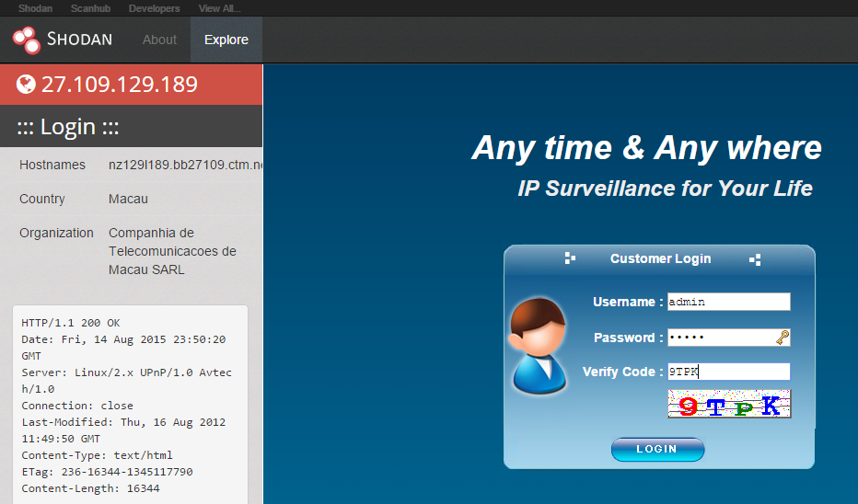Viewport: 858px width, 504px height.
Task: Click the Connection: close line
Action: 77,406
